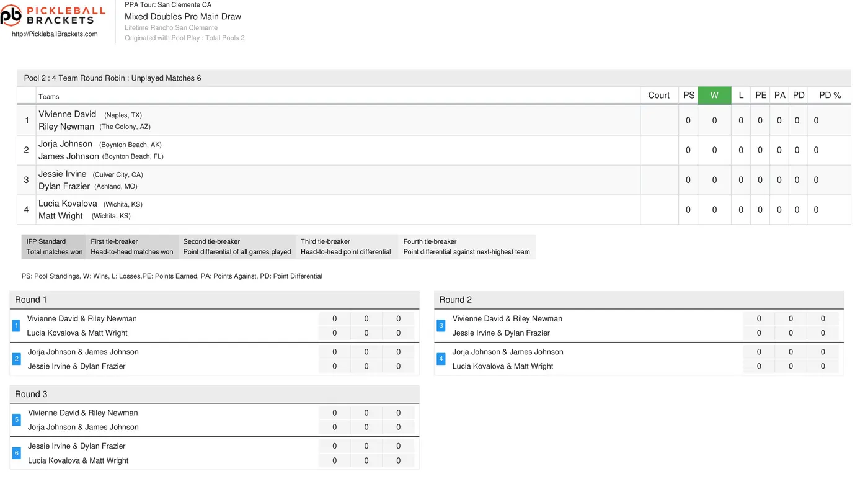The height and width of the screenshot is (489, 868).
Task: Click the Court column header
Action: pos(659,95)
